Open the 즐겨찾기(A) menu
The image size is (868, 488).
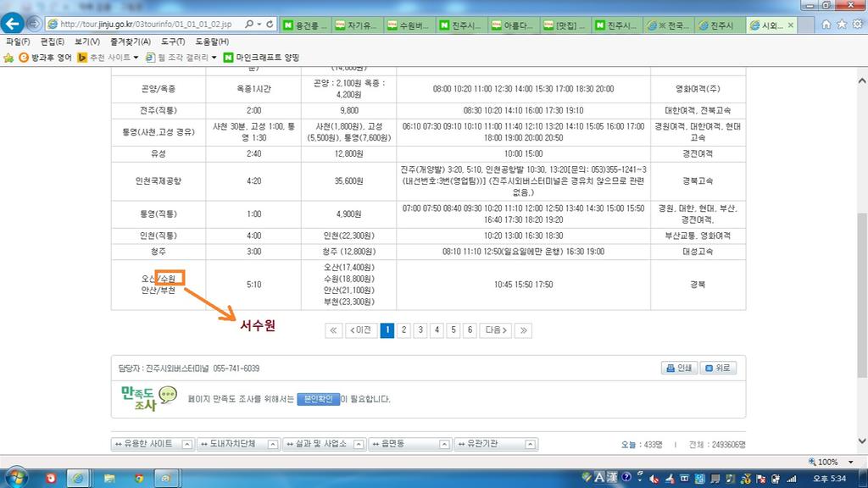(130, 42)
